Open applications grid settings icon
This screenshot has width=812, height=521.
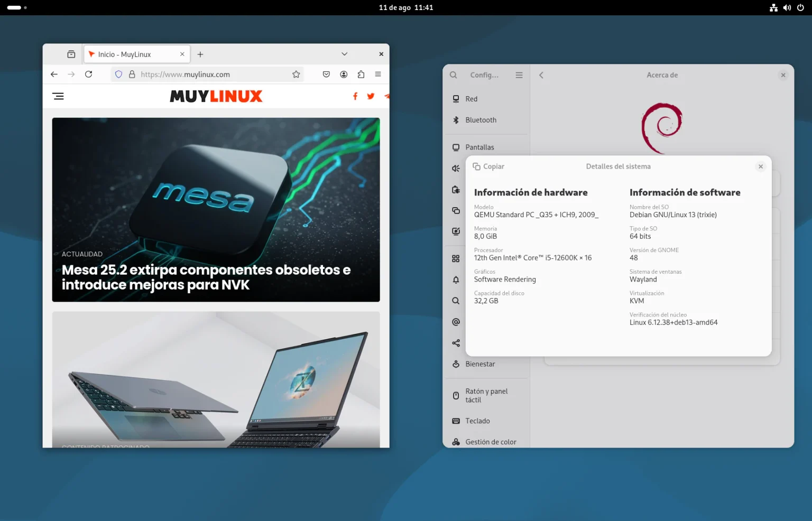456,259
